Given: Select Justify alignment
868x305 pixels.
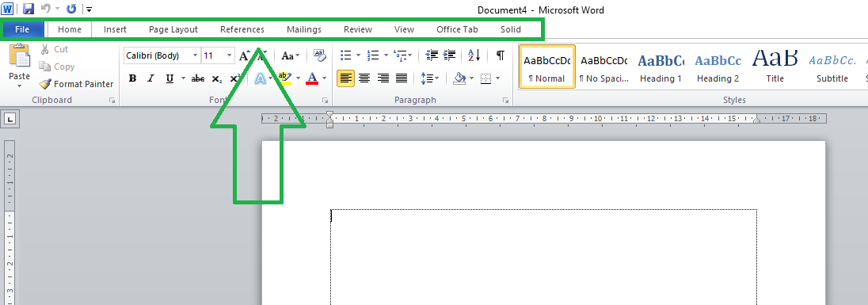Looking at the screenshot, I should [x=402, y=78].
